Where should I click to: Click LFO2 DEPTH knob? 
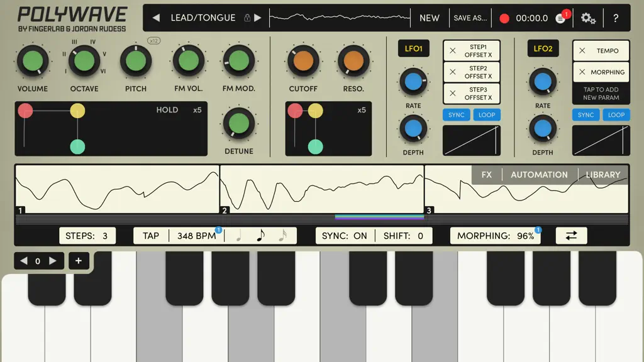click(x=543, y=128)
